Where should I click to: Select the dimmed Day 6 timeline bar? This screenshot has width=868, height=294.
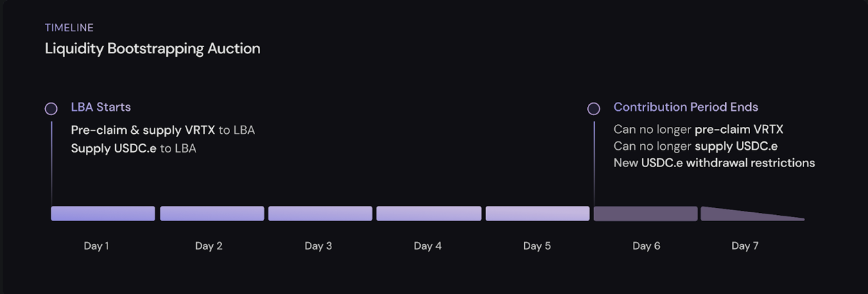645,214
